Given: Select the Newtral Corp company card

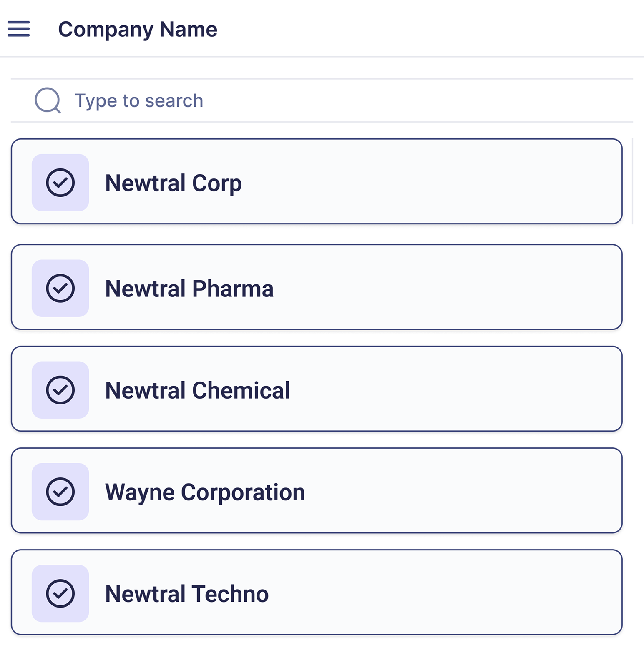Looking at the screenshot, I should tap(417, 182).
